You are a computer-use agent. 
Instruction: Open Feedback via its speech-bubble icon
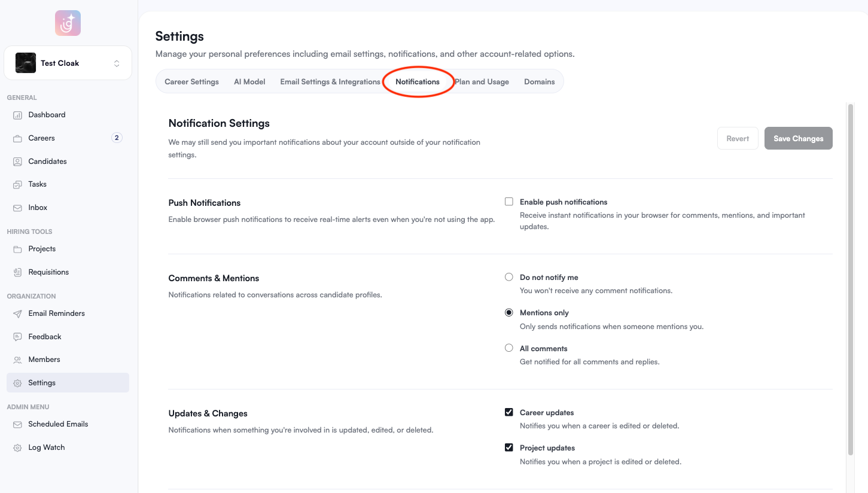tap(17, 337)
